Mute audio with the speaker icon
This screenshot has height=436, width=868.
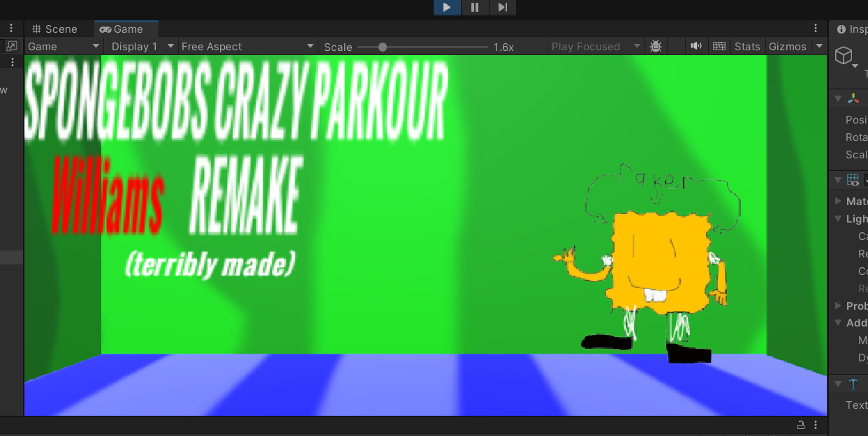tap(696, 47)
